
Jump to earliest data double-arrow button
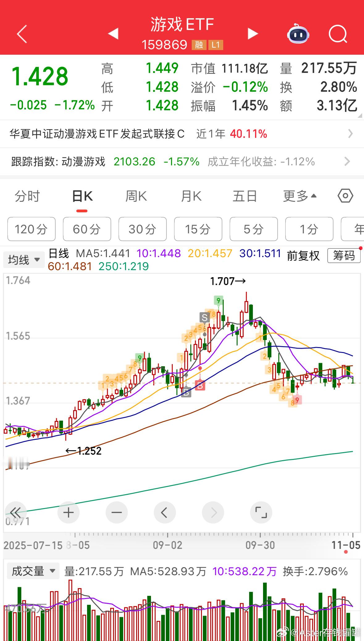(x=15, y=512)
